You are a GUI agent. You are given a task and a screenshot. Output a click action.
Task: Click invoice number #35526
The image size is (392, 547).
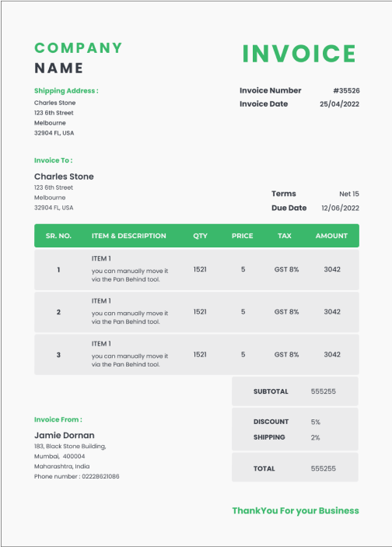pyautogui.click(x=346, y=91)
